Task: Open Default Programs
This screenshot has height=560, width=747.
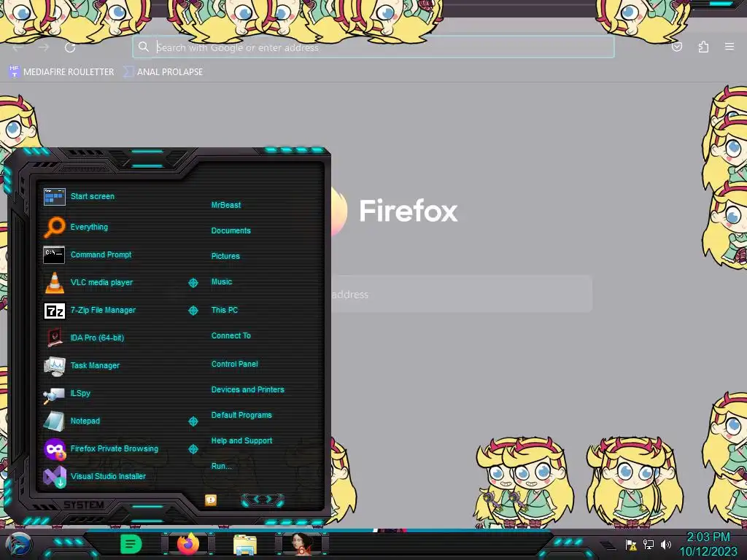Action: pos(241,415)
